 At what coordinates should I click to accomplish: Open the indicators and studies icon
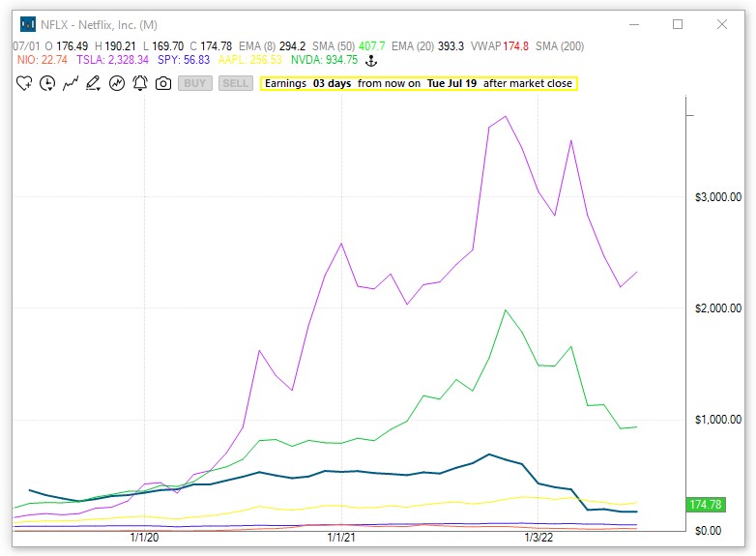tap(117, 84)
